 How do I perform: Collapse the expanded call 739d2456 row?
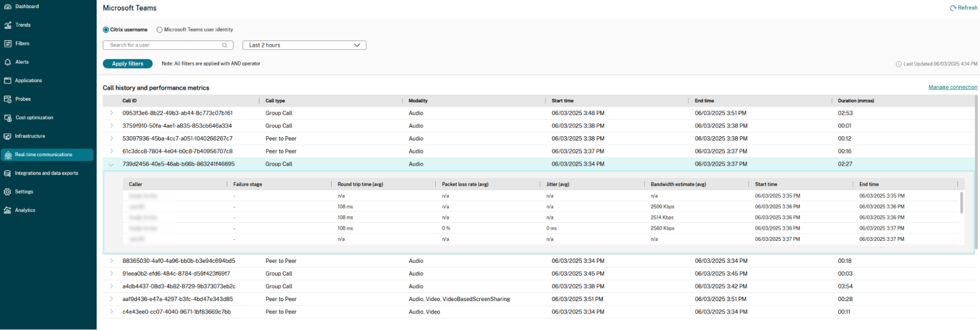tap(111, 165)
